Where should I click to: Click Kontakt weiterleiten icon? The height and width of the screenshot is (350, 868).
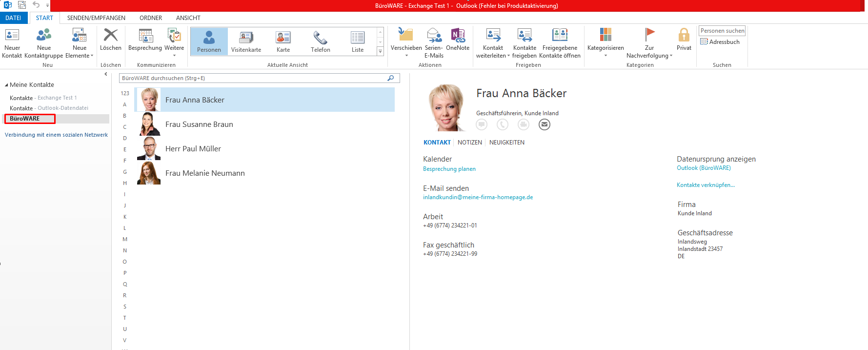(x=493, y=36)
